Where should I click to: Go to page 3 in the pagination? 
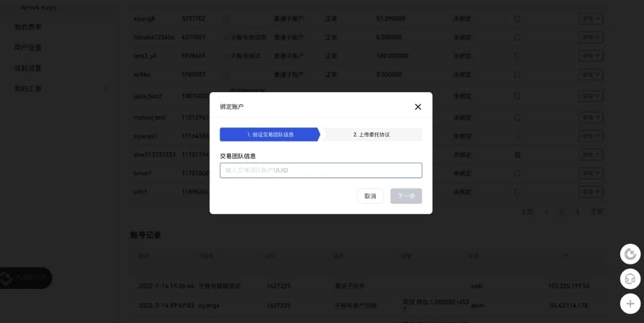[577, 212]
